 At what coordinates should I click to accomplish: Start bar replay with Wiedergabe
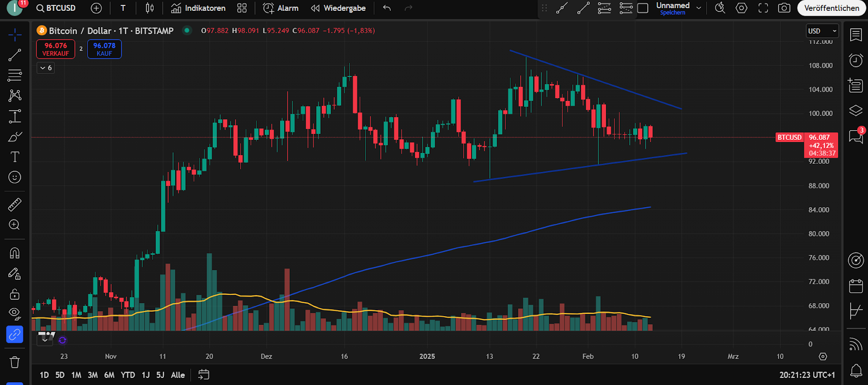coord(338,8)
